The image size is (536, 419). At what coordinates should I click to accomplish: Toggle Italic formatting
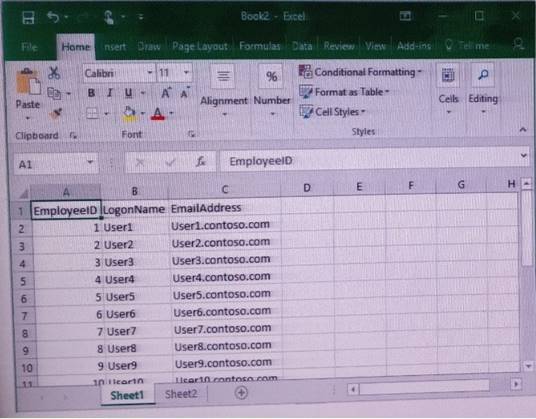(110, 93)
